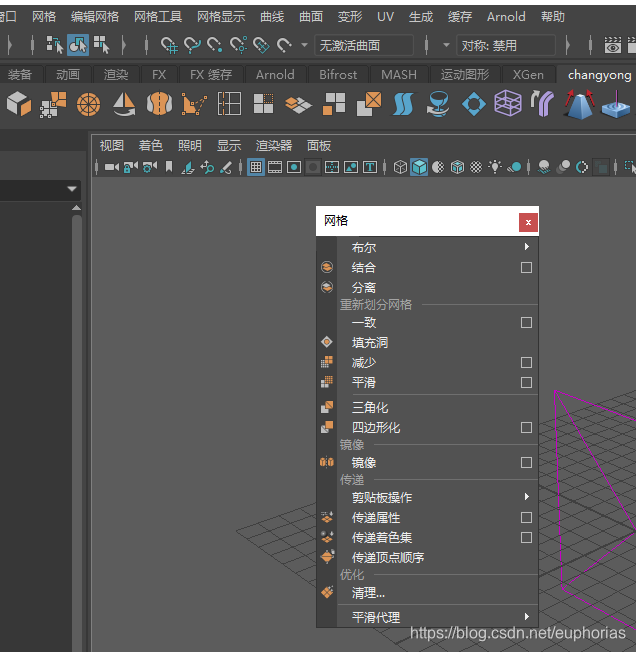Image resolution: width=636 pixels, height=652 pixels.
Task: Open options box for 传递着色集
Action: (x=526, y=537)
